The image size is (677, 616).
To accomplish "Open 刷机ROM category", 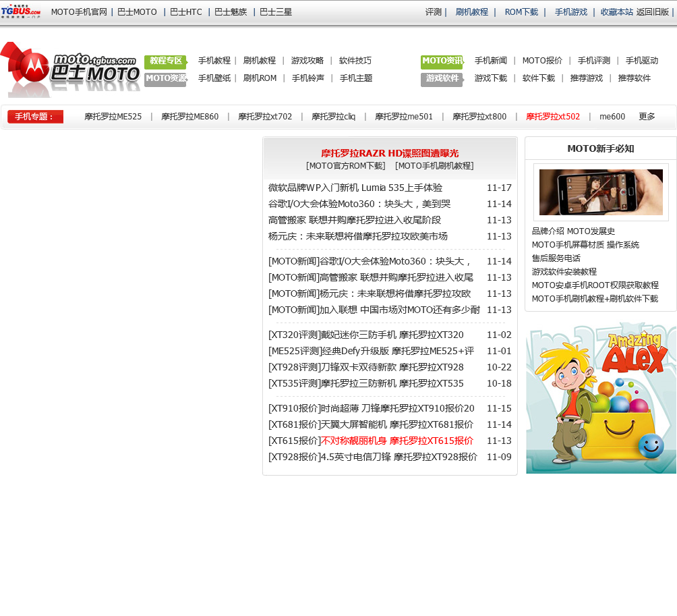I will pos(260,78).
